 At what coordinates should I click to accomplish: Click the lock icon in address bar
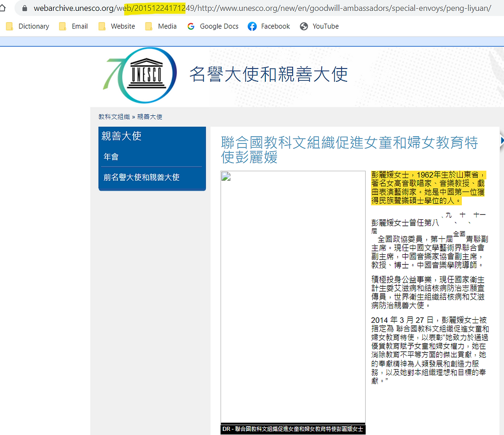pyautogui.click(x=25, y=8)
